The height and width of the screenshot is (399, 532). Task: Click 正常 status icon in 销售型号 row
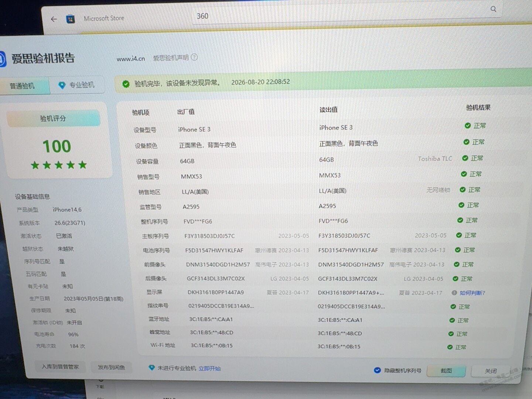pyautogui.click(x=464, y=174)
